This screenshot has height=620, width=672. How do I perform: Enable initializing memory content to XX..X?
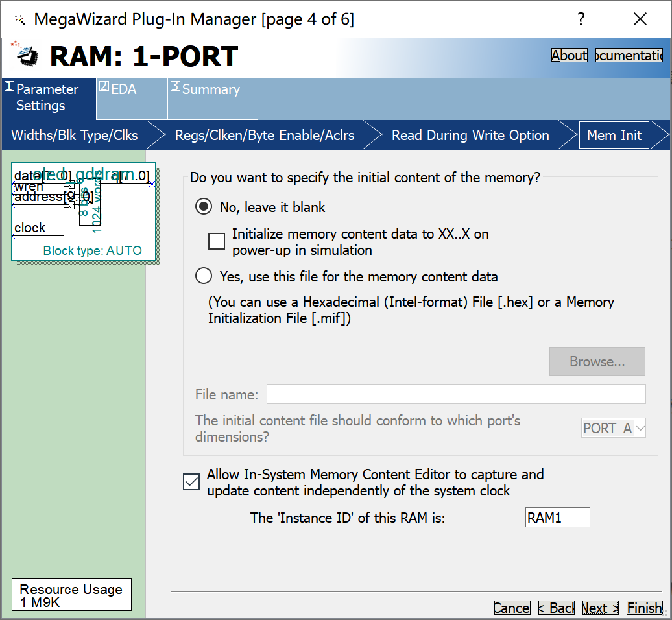click(x=217, y=241)
